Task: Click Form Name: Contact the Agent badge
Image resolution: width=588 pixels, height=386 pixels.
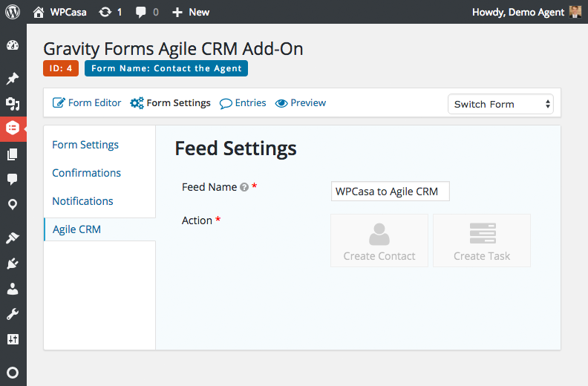Action: tap(166, 68)
